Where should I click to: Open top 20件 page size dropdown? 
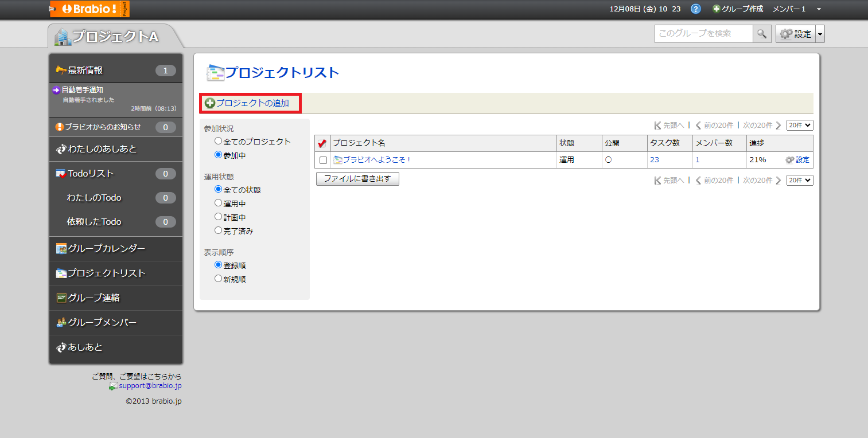point(800,126)
